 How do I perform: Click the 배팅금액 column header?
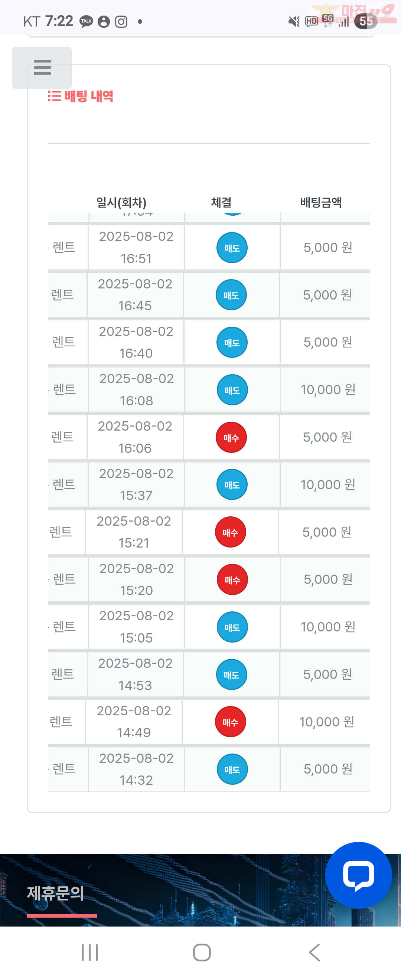pos(321,202)
